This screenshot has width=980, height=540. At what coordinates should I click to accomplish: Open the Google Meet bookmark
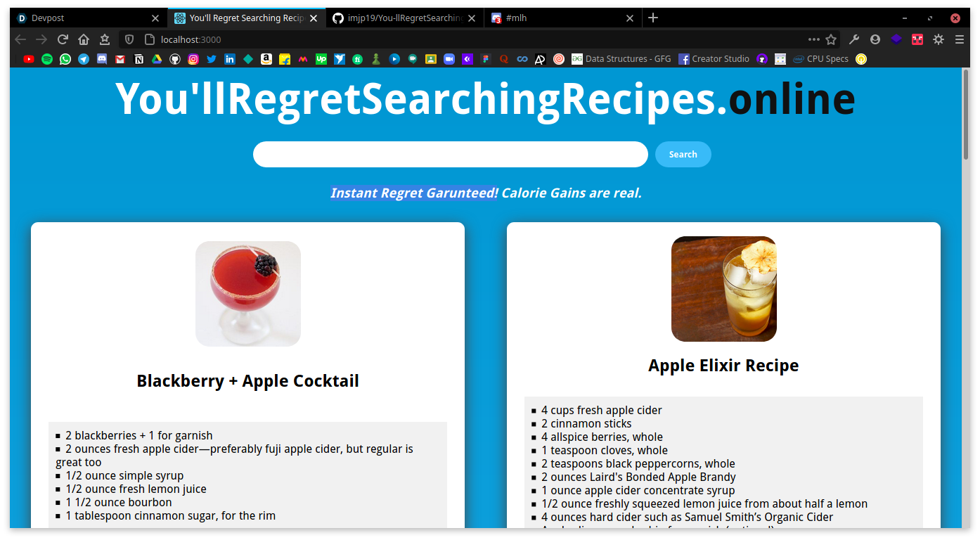[x=413, y=59]
